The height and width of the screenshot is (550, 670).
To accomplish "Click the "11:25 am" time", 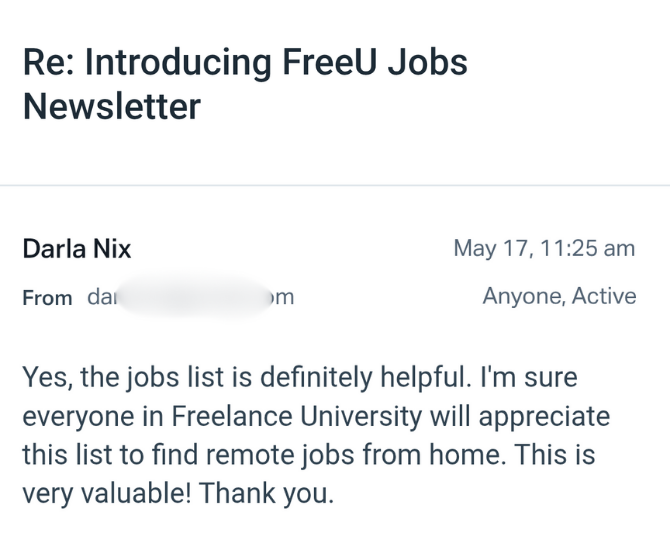I will pos(586,248).
